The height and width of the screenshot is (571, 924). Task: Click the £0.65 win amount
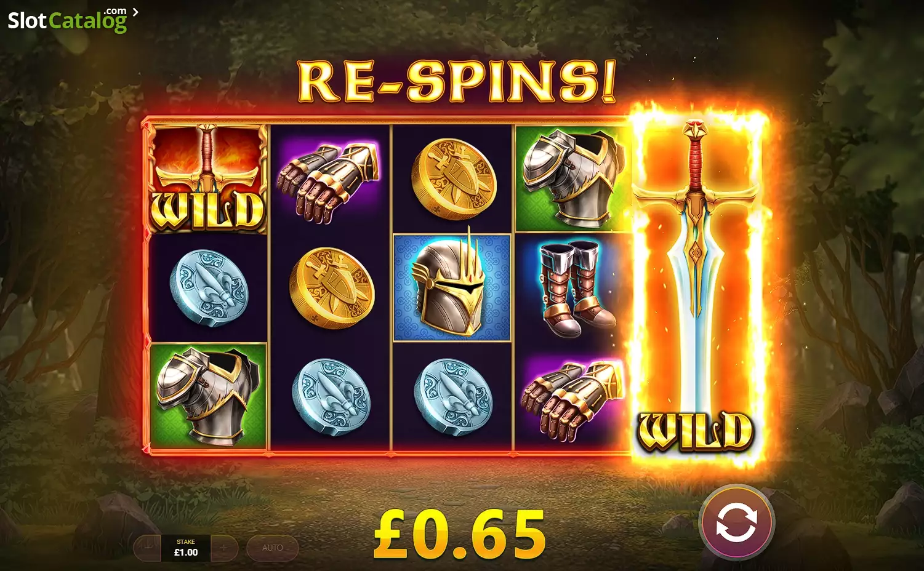pyautogui.click(x=460, y=534)
